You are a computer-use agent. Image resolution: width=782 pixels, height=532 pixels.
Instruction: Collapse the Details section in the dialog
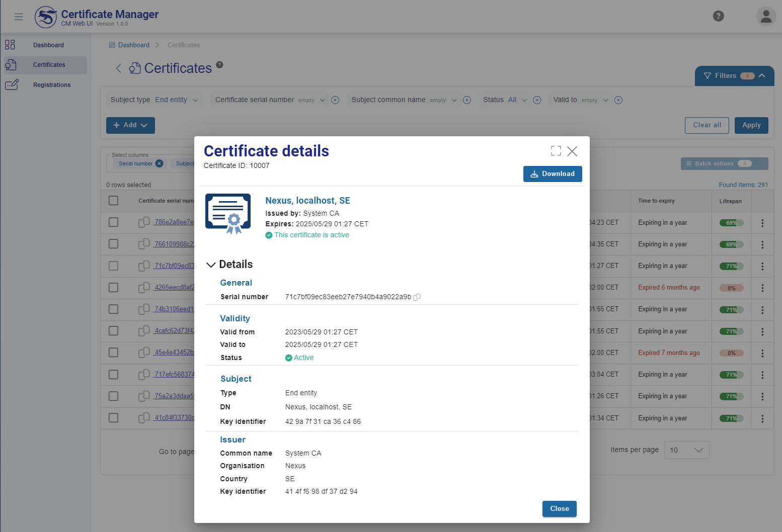tap(211, 264)
